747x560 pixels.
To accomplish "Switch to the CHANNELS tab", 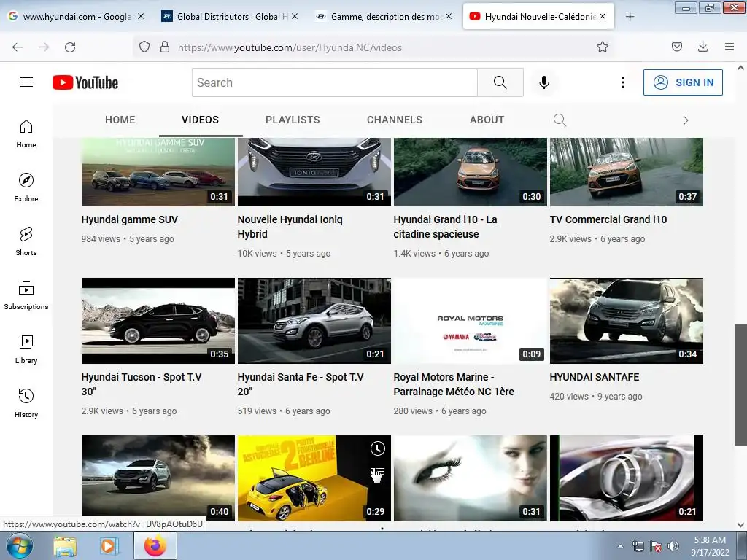I will 395,120.
